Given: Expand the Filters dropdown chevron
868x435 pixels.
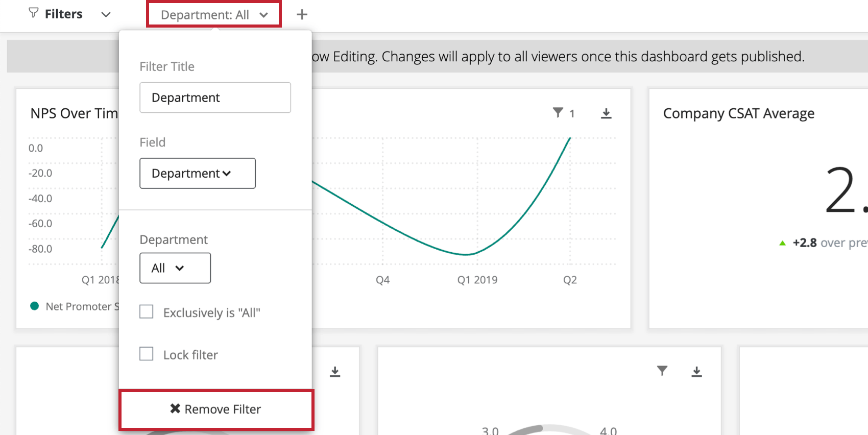Looking at the screenshot, I should click(105, 14).
